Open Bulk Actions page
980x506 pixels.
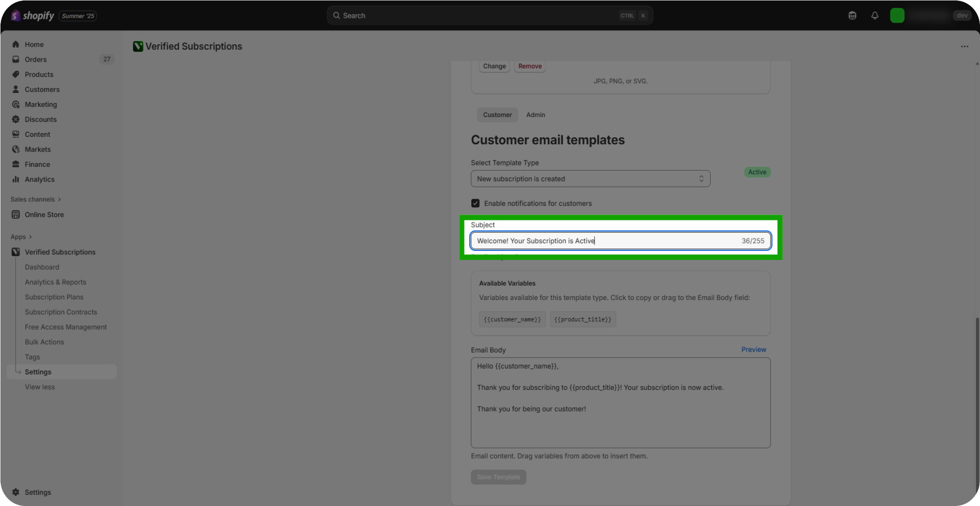44,342
